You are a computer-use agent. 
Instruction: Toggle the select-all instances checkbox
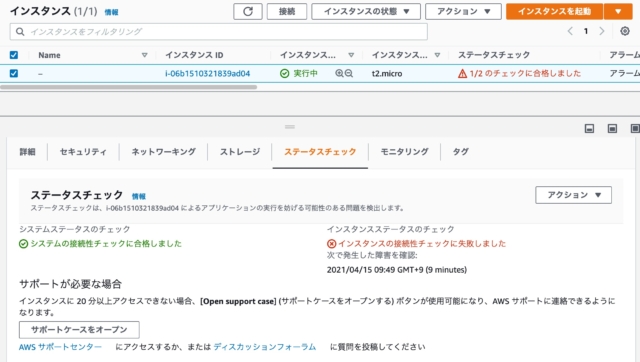point(13,55)
